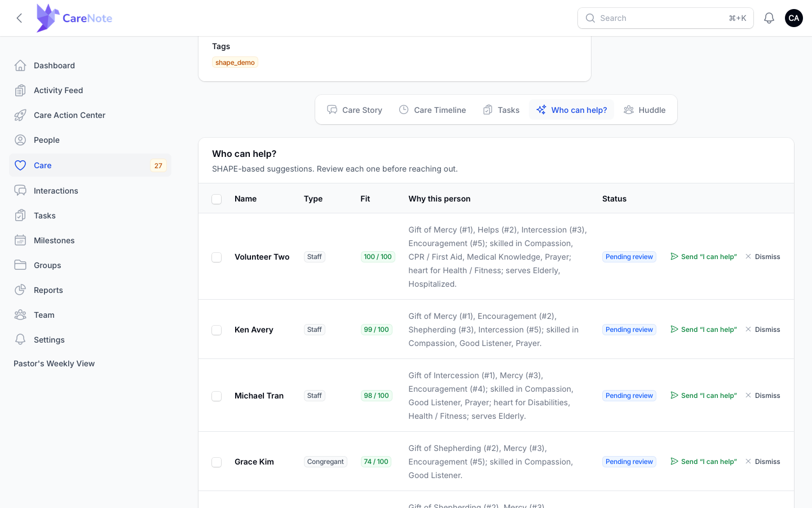Dismiss the Grace Kim suggestion
Image resolution: width=812 pixels, height=508 pixels.
pyautogui.click(x=763, y=462)
